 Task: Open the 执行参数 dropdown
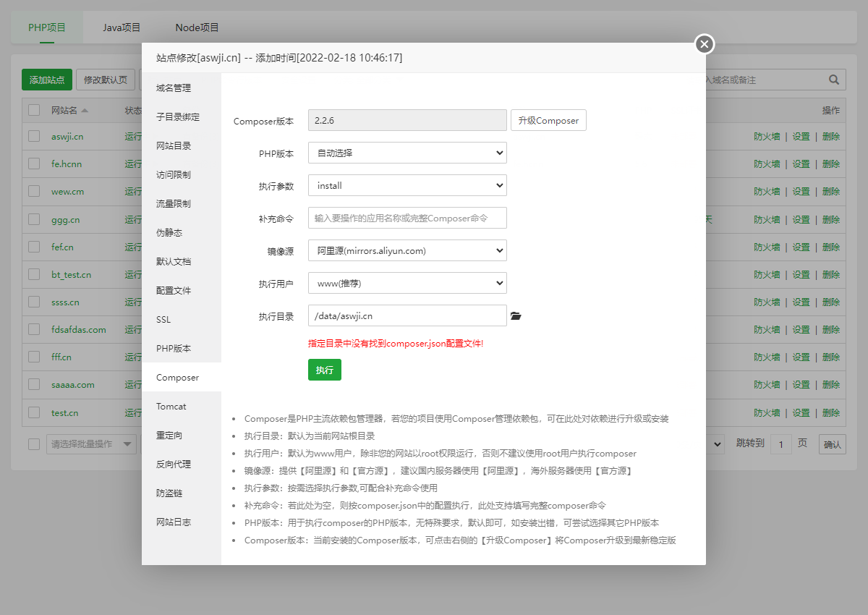[x=407, y=185]
